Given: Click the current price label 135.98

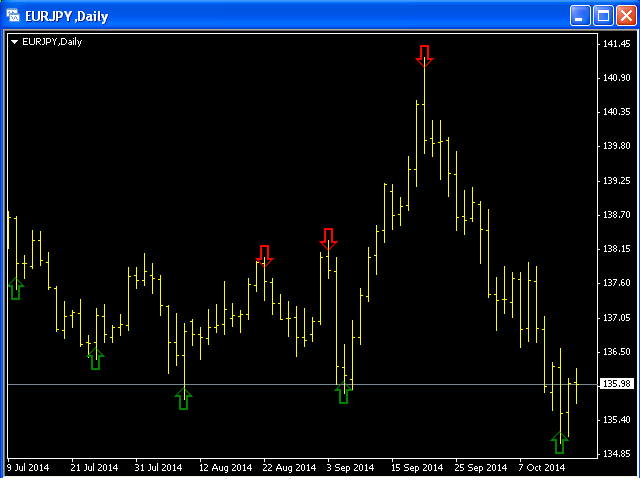Looking at the screenshot, I should click(x=616, y=384).
